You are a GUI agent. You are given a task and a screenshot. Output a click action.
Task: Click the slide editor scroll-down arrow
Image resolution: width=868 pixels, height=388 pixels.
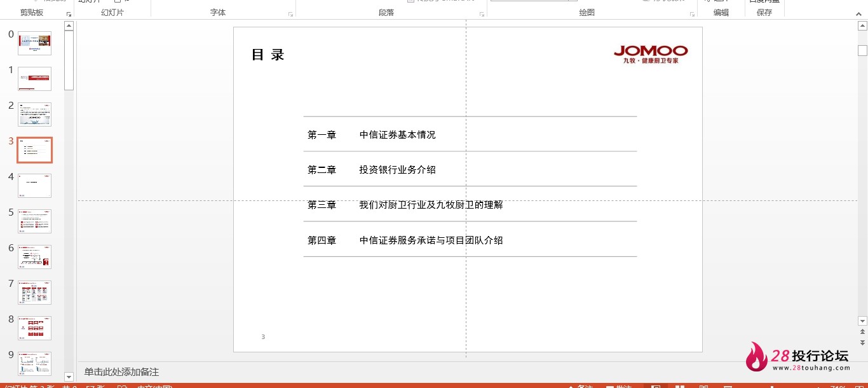point(862,321)
